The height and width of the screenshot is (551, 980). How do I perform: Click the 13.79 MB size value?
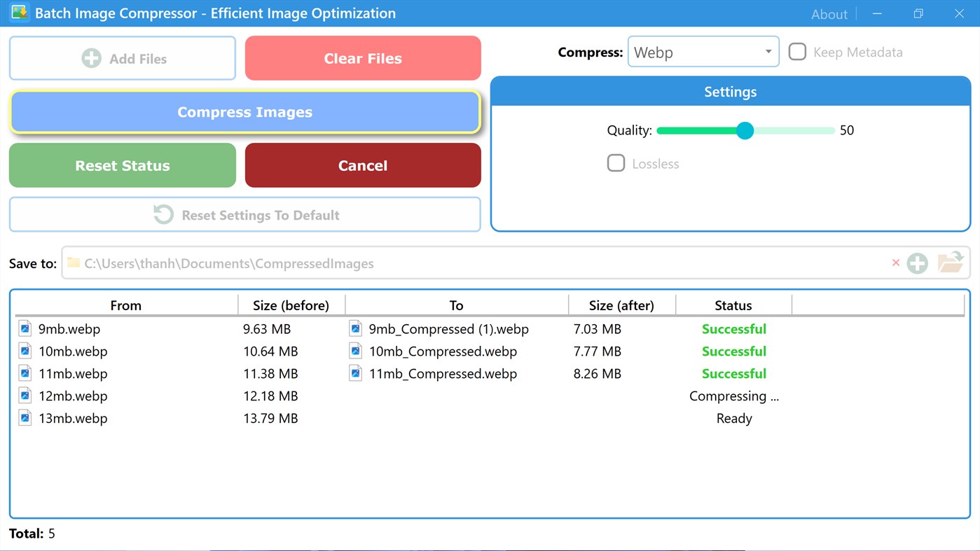(x=270, y=419)
